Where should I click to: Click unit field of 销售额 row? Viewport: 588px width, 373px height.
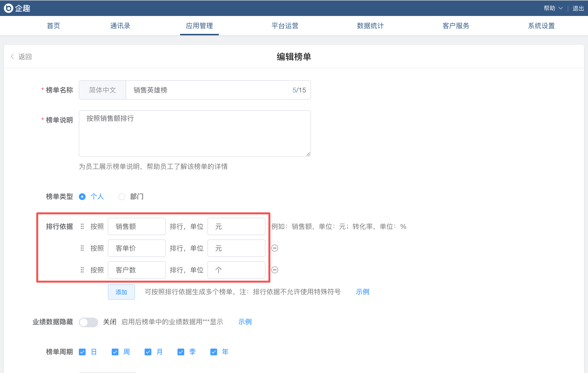[236, 226]
